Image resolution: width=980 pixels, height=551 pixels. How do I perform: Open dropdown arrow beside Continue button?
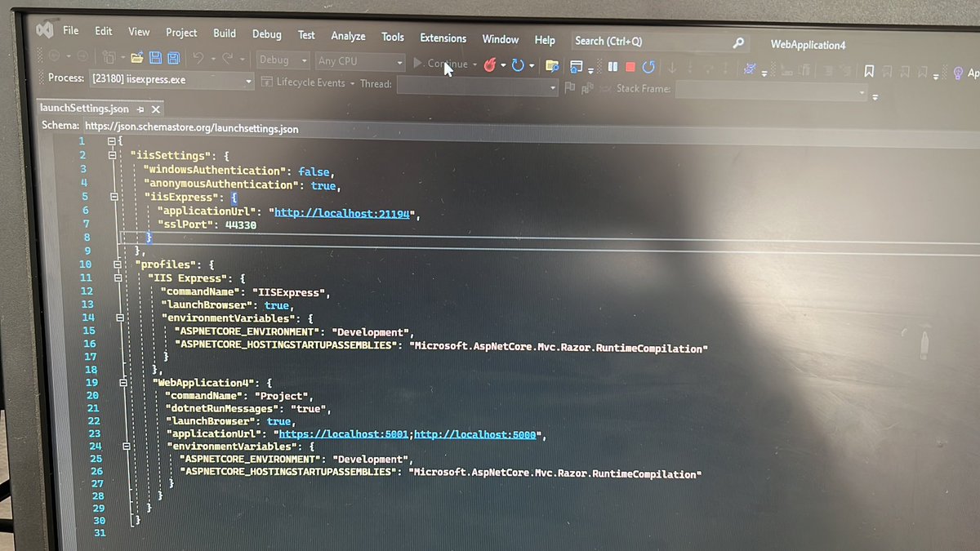(475, 64)
